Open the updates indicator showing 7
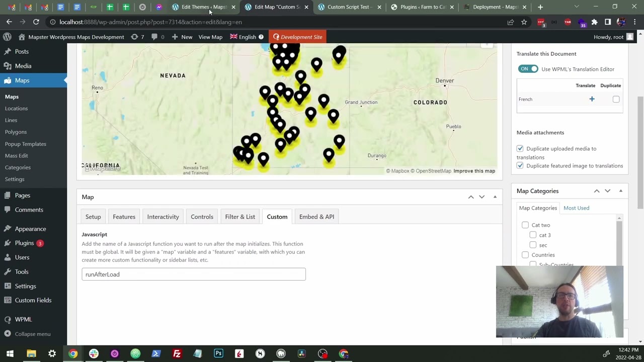The image size is (644, 362). click(x=137, y=37)
